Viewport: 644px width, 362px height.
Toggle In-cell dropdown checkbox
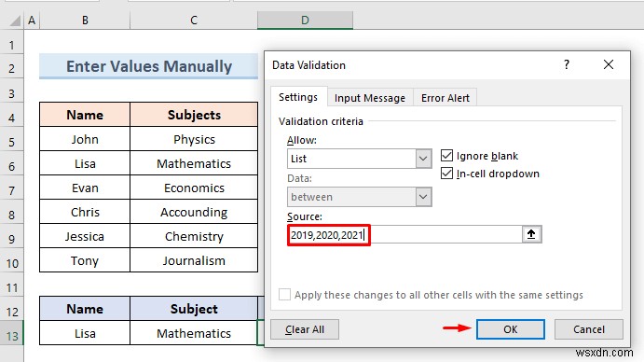(446, 174)
